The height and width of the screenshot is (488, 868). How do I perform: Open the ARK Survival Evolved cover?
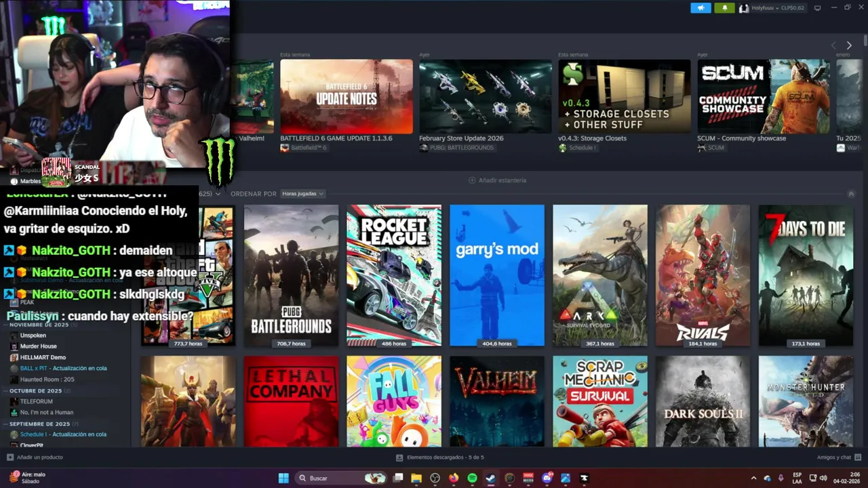600,276
